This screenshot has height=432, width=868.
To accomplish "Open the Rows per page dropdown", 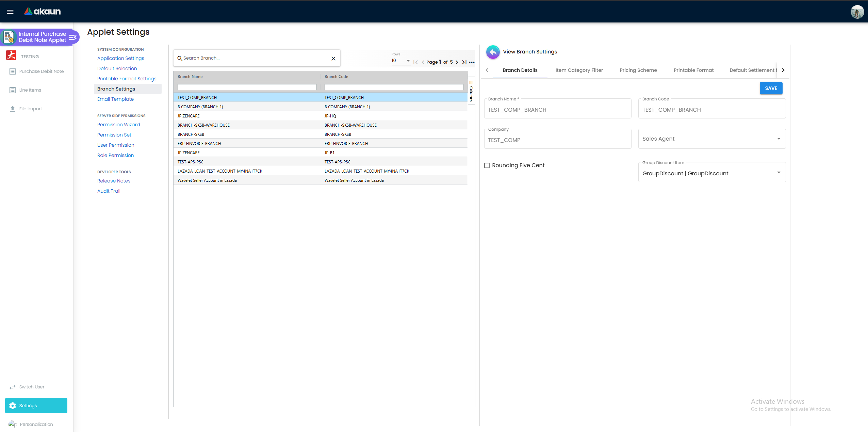I will tap(401, 61).
